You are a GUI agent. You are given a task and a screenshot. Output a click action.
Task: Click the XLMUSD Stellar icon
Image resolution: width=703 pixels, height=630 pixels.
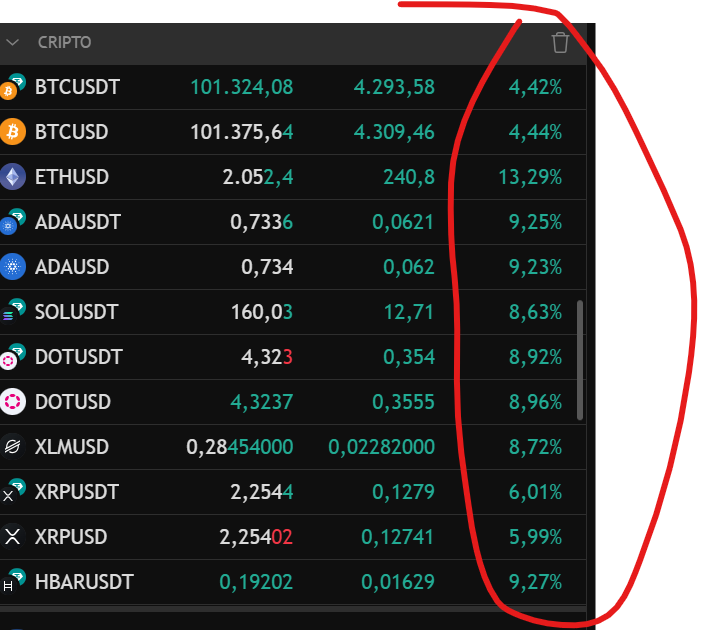(x=13, y=447)
